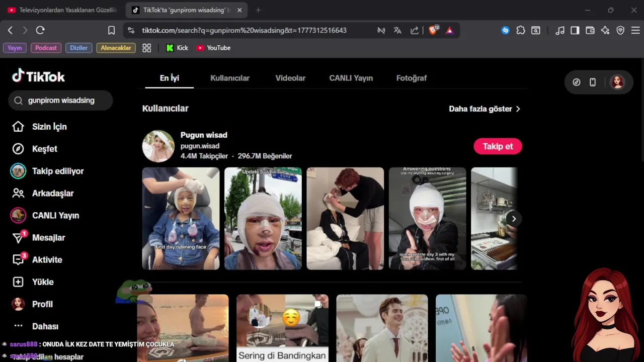Image resolution: width=644 pixels, height=362 pixels.
Task: Open profile avatar menu top right
Action: click(617, 82)
